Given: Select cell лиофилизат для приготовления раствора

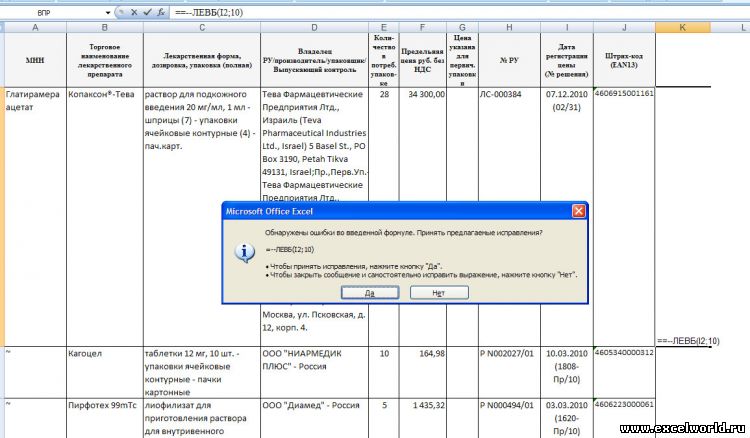Looking at the screenshot, I should point(202,418).
